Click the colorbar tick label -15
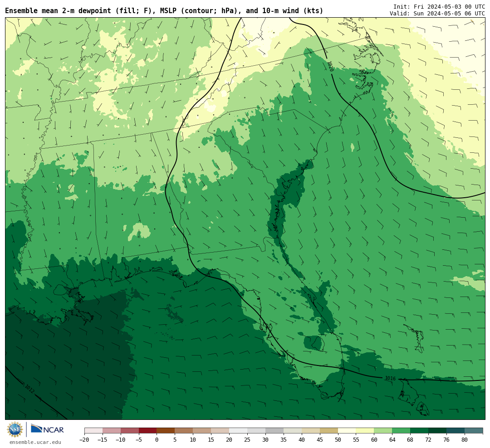The width and height of the screenshot is (490, 448). tap(103, 440)
